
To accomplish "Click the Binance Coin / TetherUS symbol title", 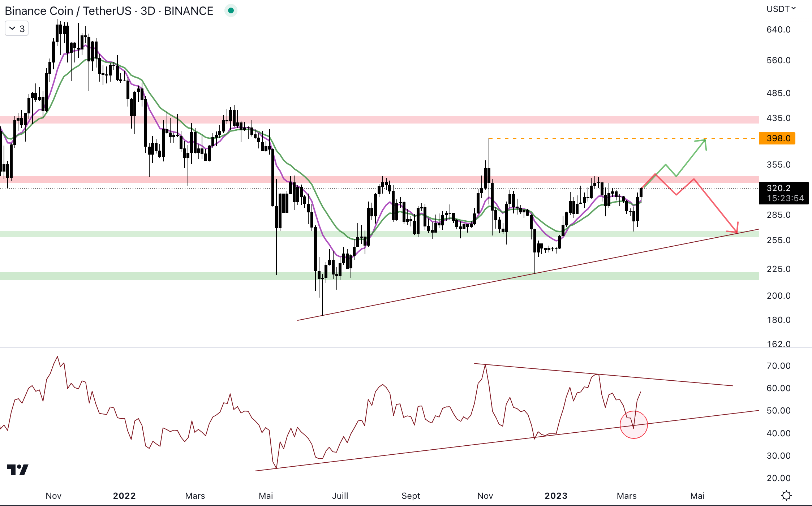I will click(x=68, y=11).
